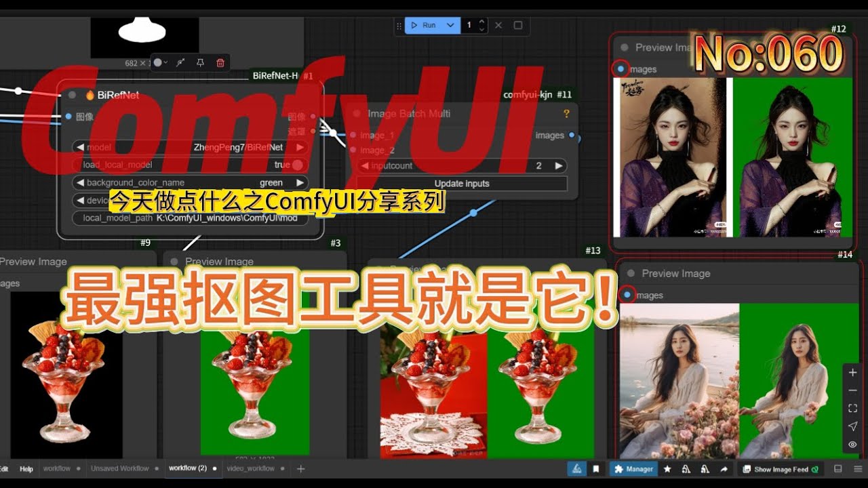This screenshot has height=488, width=868.
Task: Click the batch count number field showing 1
Action: [469, 25]
